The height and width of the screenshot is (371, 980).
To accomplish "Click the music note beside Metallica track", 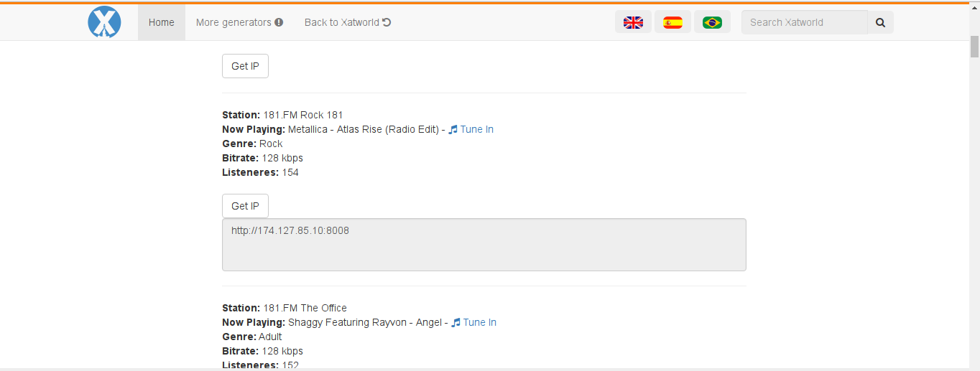I will 453,130.
